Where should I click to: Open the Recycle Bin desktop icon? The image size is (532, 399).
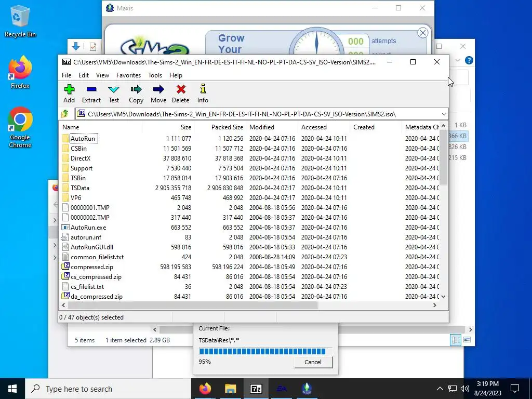pos(20,21)
